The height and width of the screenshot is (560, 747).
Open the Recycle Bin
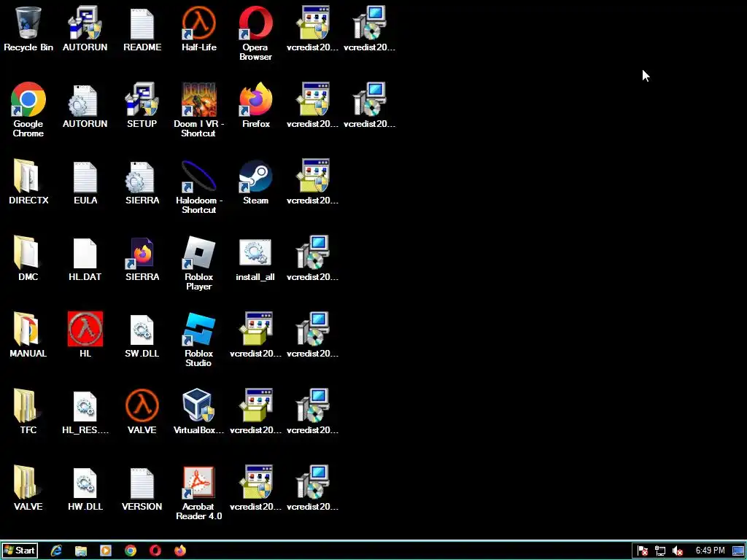28,28
